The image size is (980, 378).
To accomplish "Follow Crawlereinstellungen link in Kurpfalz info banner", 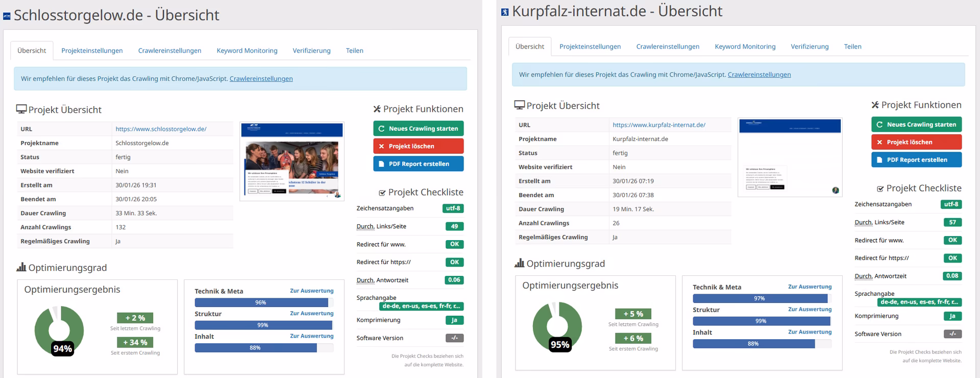I will click(x=759, y=75).
